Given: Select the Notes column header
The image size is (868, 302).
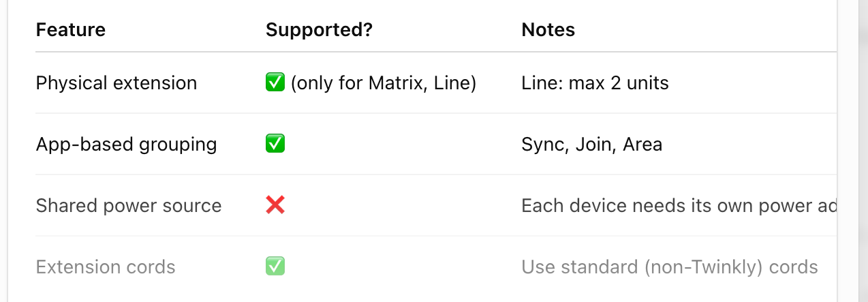Looking at the screenshot, I should pos(548,30).
